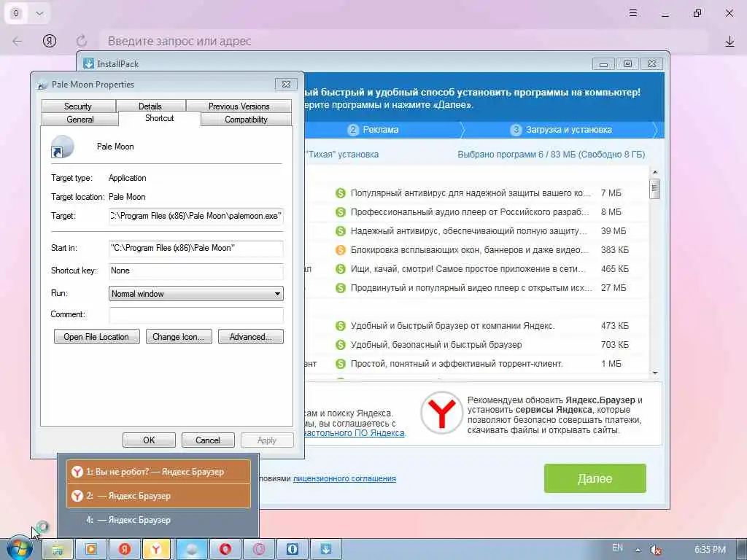This screenshot has width=747, height=560.
Task: Click the Yandex browser address bar
Action: (x=403, y=42)
